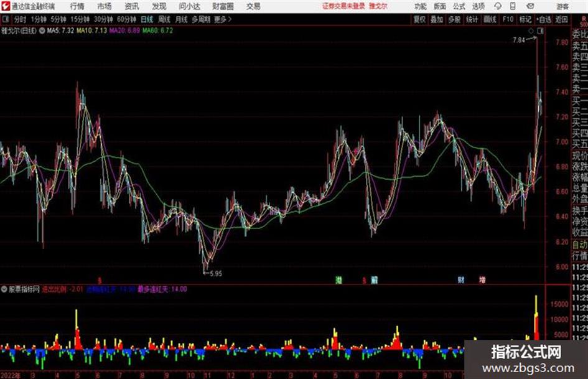Click the 统计 statistics toolbar button
The image size is (588, 379).
coord(472,19)
